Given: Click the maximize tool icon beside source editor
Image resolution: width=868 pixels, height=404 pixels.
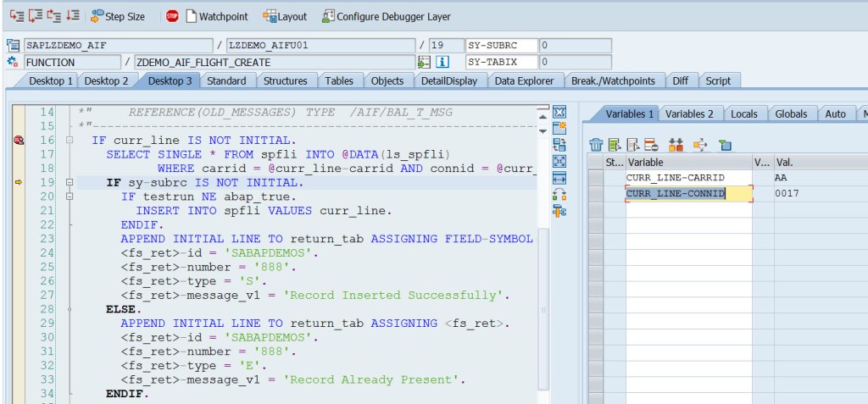Looking at the screenshot, I should coord(559,161).
